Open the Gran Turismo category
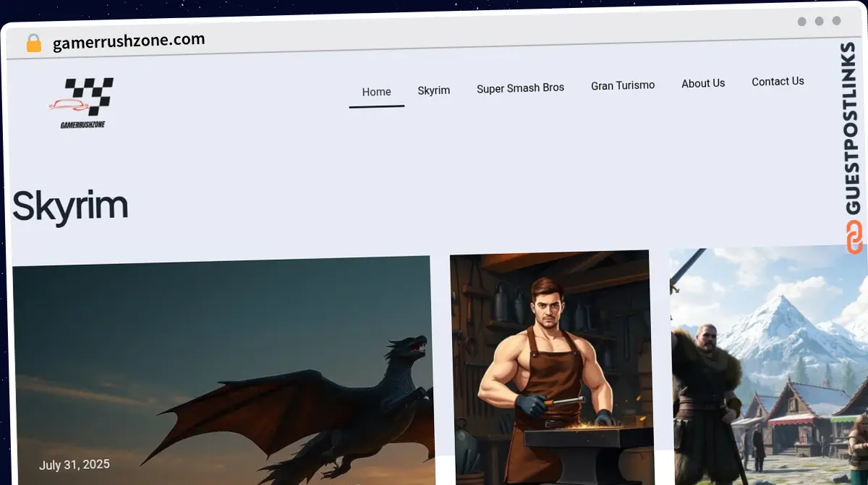Viewport: 868px width, 485px height. 622,85
